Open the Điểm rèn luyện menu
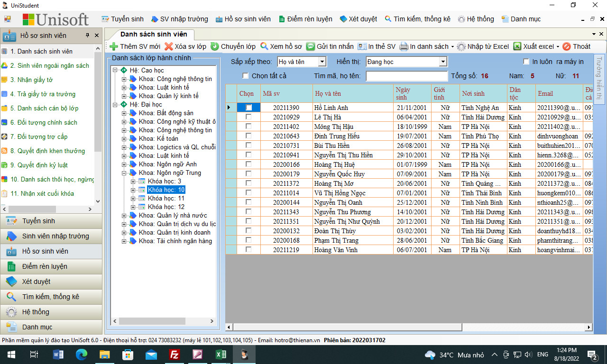Viewport: 607px width, 364px height. coord(305,19)
